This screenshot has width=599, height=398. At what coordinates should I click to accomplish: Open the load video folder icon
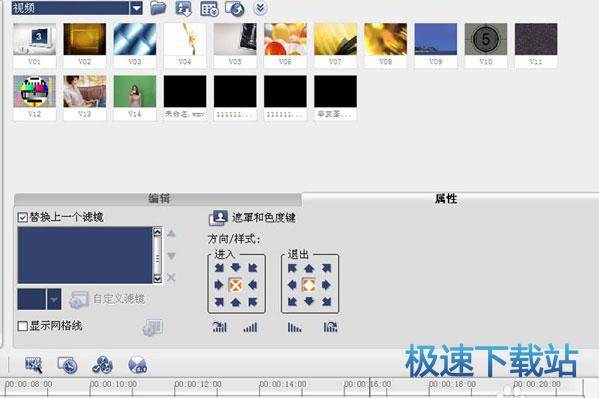click(x=158, y=8)
